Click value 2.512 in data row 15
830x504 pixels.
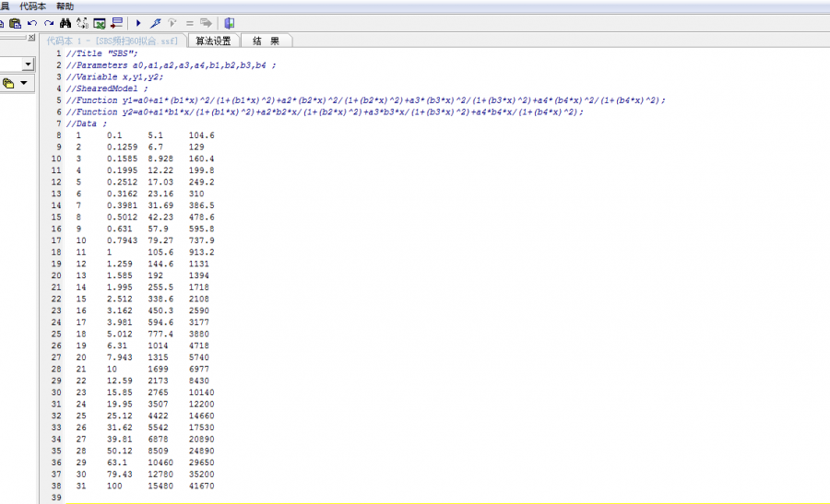click(x=120, y=299)
